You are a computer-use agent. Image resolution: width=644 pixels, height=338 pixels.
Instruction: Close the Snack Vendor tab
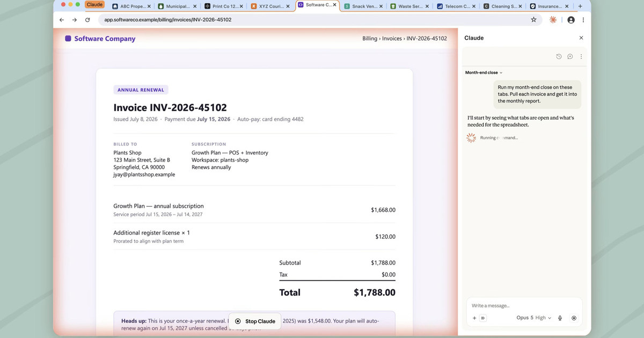pyautogui.click(x=381, y=6)
